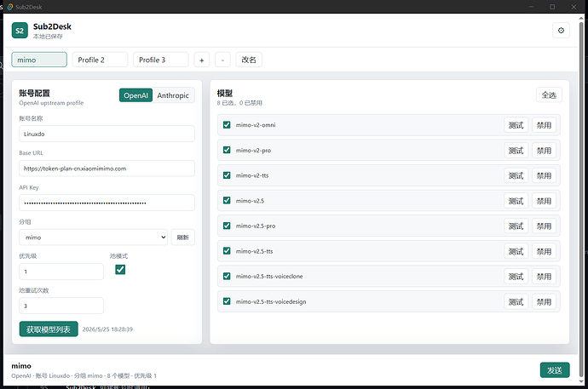Select the Anthropic upstream type
This screenshot has height=389, width=588.
(x=173, y=95)
